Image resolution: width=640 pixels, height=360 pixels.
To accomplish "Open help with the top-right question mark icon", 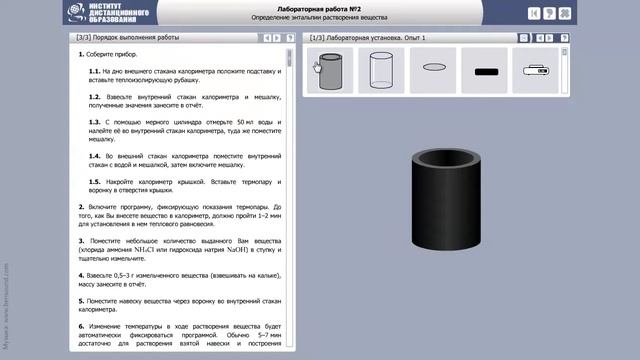I will (x=549, y=13).
